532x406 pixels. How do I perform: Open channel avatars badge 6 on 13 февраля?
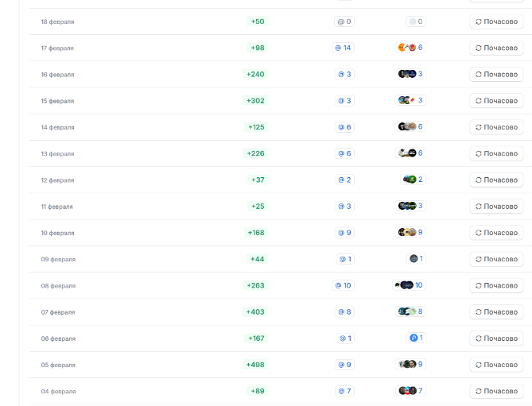(410, 153)
